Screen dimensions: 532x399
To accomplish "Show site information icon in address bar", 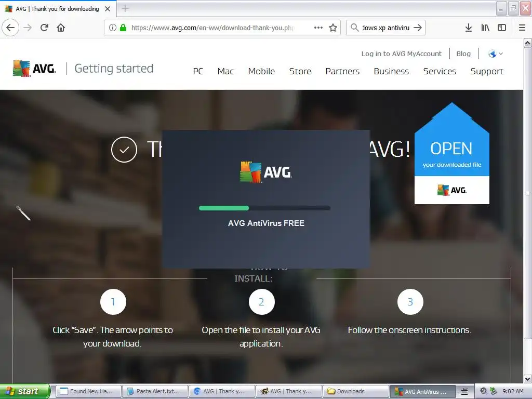I will pos(113,28).
